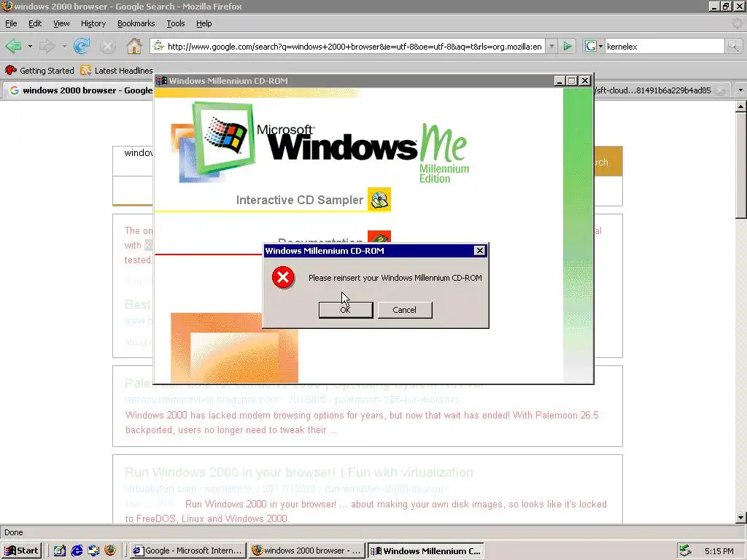Open the Firefox File menu

coord(11,23)
